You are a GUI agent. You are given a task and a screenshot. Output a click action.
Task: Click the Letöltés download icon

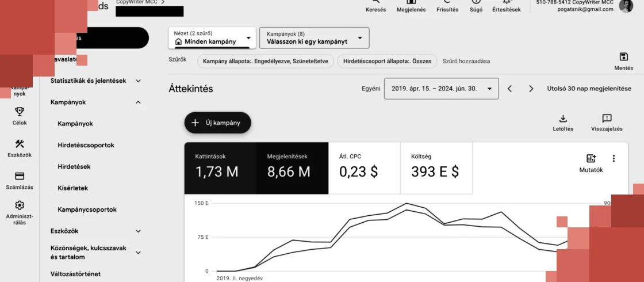(563, 119)
